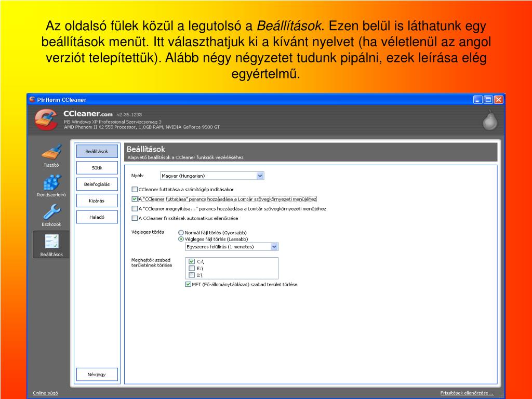
Task: Enable CCleaner futtatása a számítógép indításakor
Action: point(135,189)
